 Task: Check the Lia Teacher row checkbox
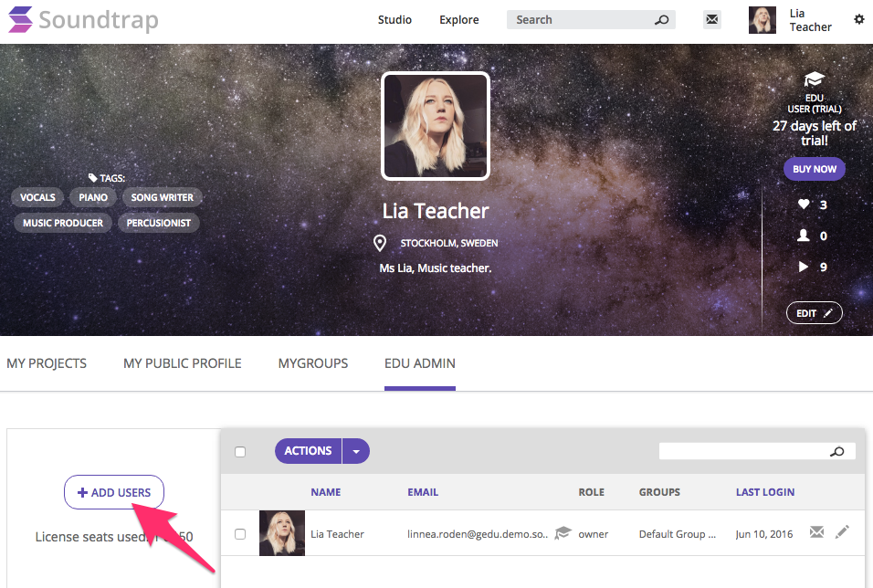[240, 534]
